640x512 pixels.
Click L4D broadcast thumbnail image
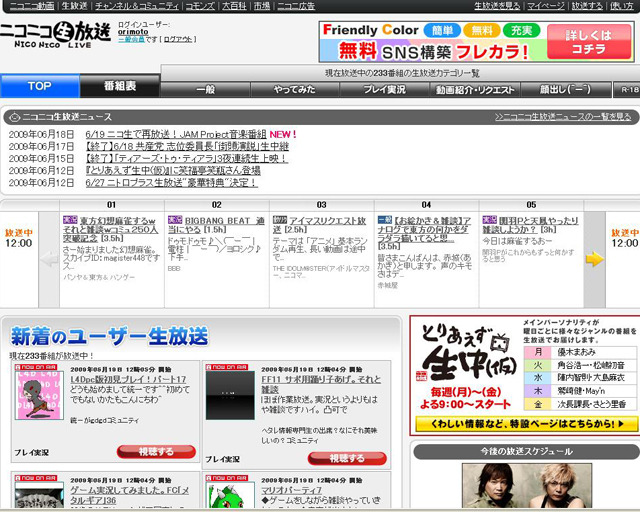pos(39,395)
